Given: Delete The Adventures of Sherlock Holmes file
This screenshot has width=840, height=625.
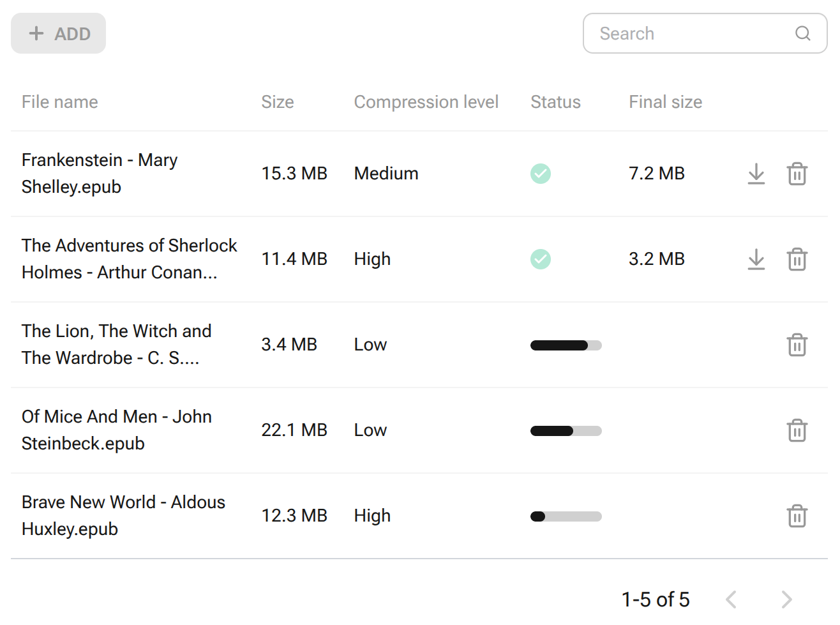Looking at the screenshot, I should tap(797, 259).
